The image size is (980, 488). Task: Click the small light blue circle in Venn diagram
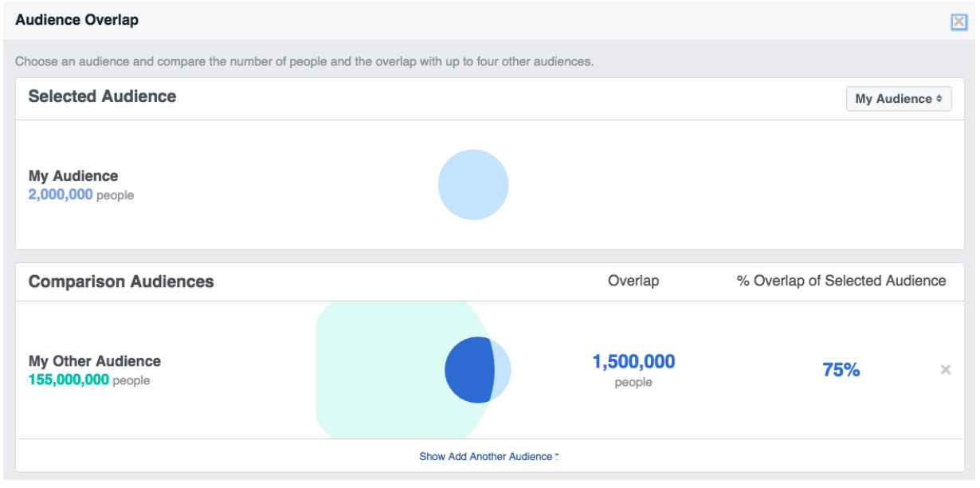pos(502,369)
